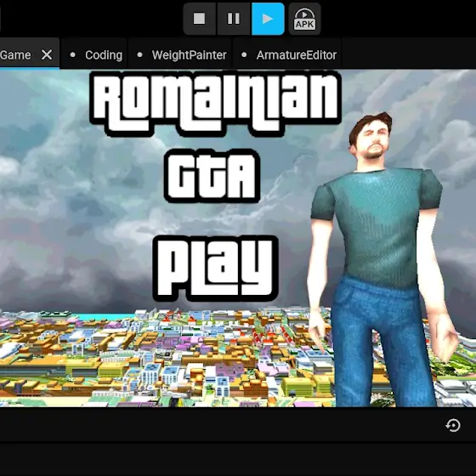Open the APK export icon
The height and width of the screenshot is (476, 476).
click(x=304, y=19)
